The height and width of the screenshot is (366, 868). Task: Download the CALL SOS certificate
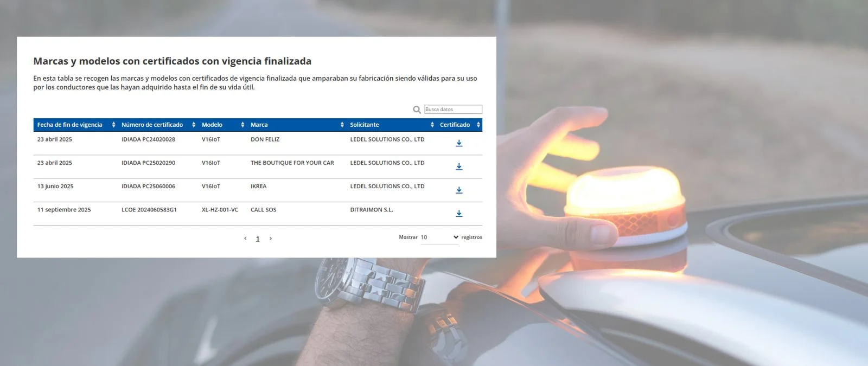click(x=459, y=214)
